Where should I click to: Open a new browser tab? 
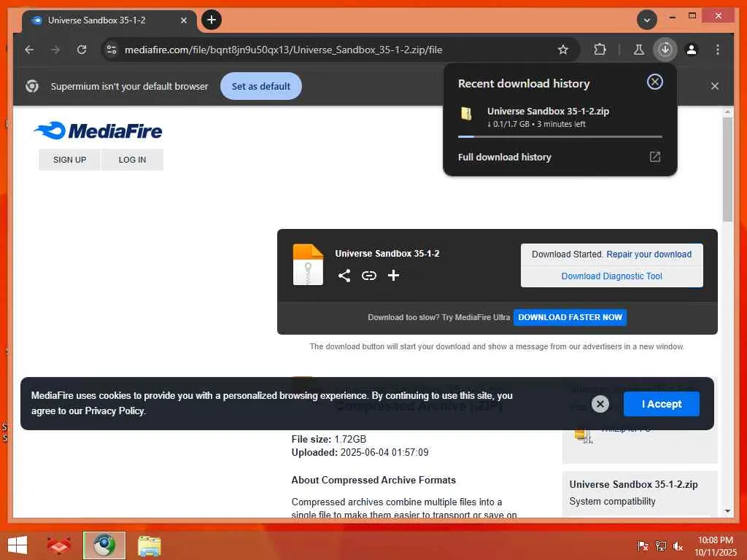(x=212, y=20)
